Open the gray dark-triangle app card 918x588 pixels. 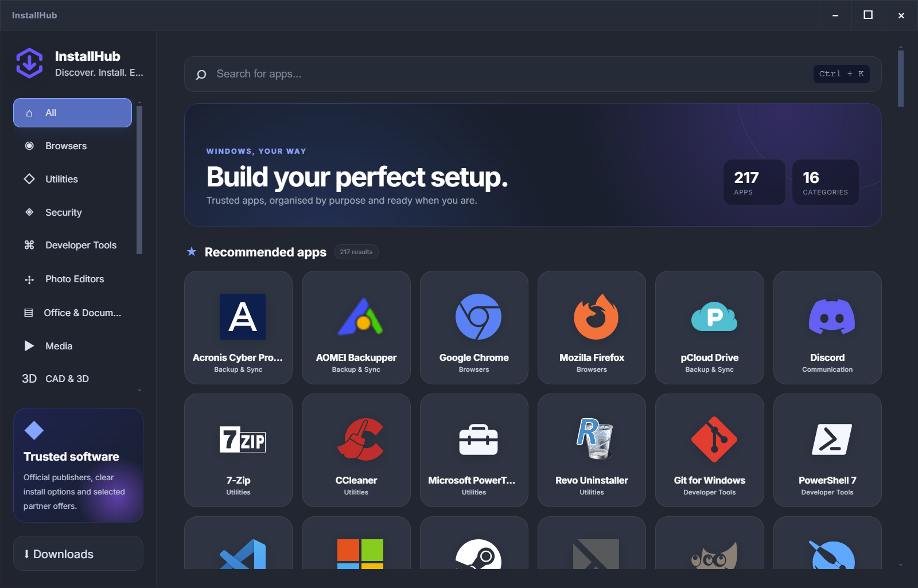click(x=592, y=543)
